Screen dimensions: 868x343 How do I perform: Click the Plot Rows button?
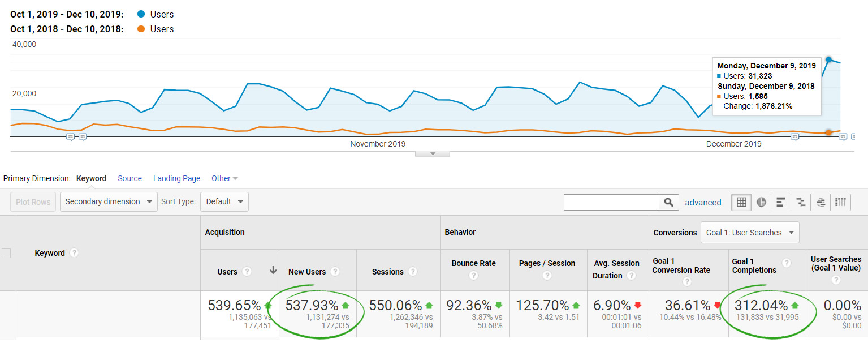click(32, 201)
